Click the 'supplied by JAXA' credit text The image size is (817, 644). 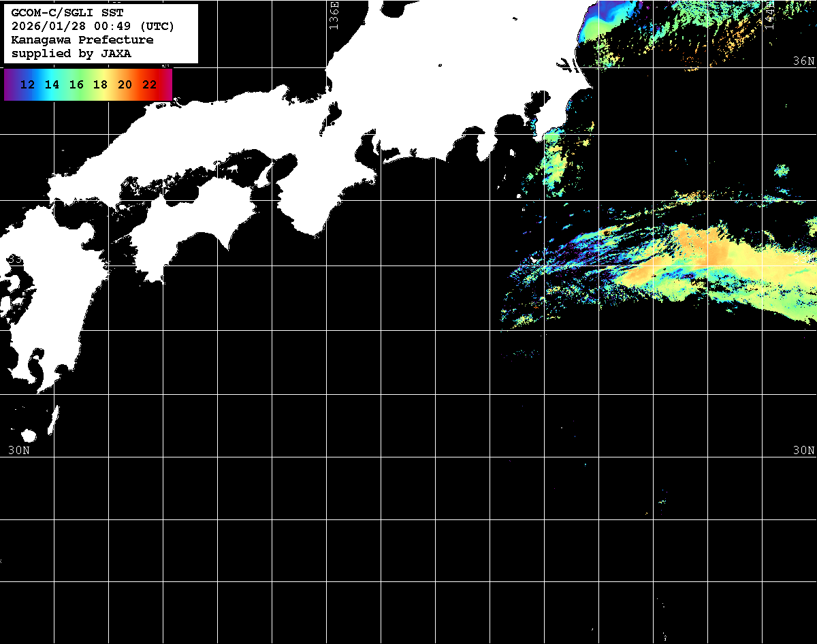click(x=71, y=54)
